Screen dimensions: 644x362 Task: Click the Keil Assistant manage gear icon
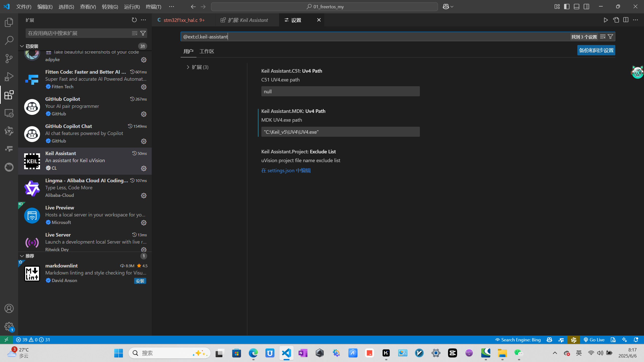point(144,168)
